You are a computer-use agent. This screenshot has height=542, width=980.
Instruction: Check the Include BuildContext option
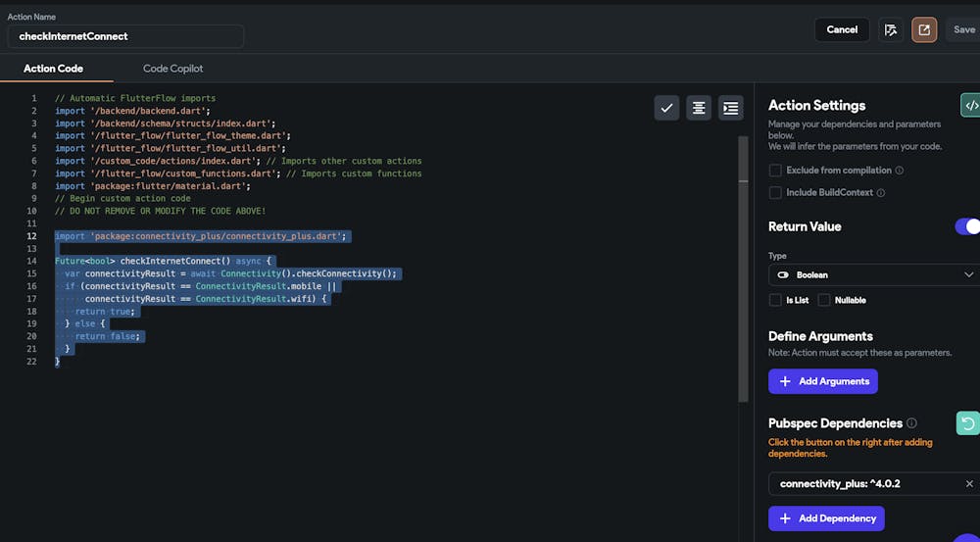775,193
